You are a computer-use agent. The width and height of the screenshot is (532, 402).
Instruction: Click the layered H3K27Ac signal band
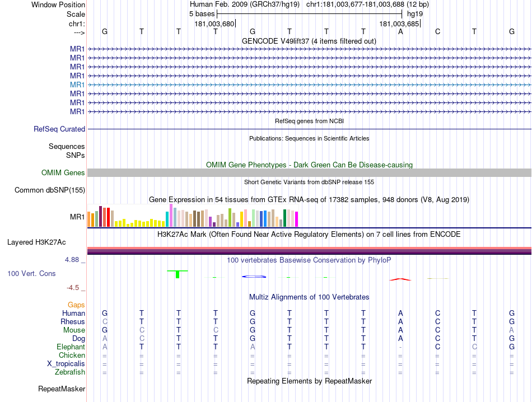[x=309, y=251]
